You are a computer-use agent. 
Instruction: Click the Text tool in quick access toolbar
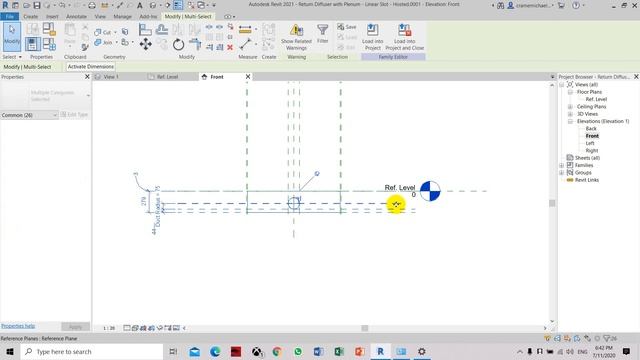click(x=140, y=5)
